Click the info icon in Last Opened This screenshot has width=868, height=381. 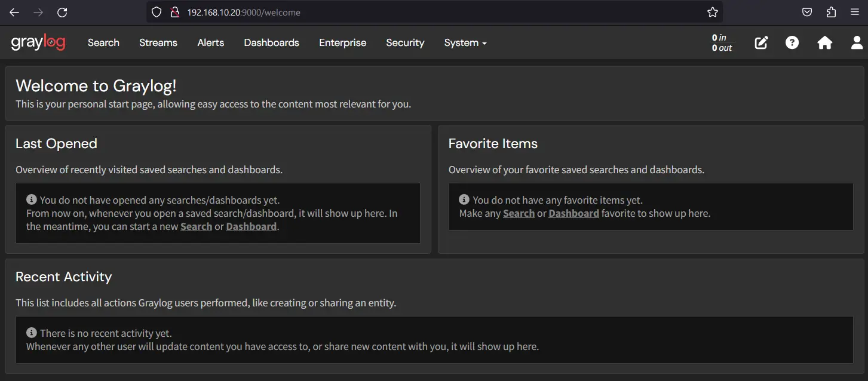coord(32,199)
